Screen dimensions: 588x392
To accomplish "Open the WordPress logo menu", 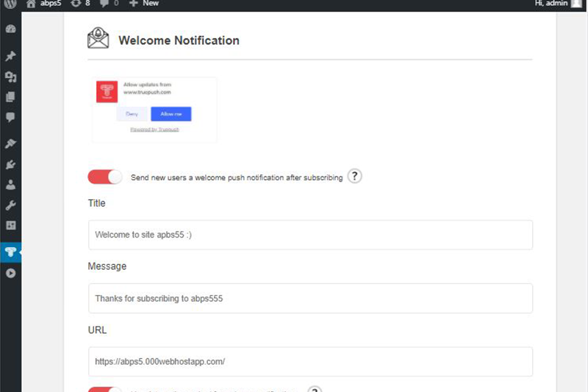I will (10, 4).
